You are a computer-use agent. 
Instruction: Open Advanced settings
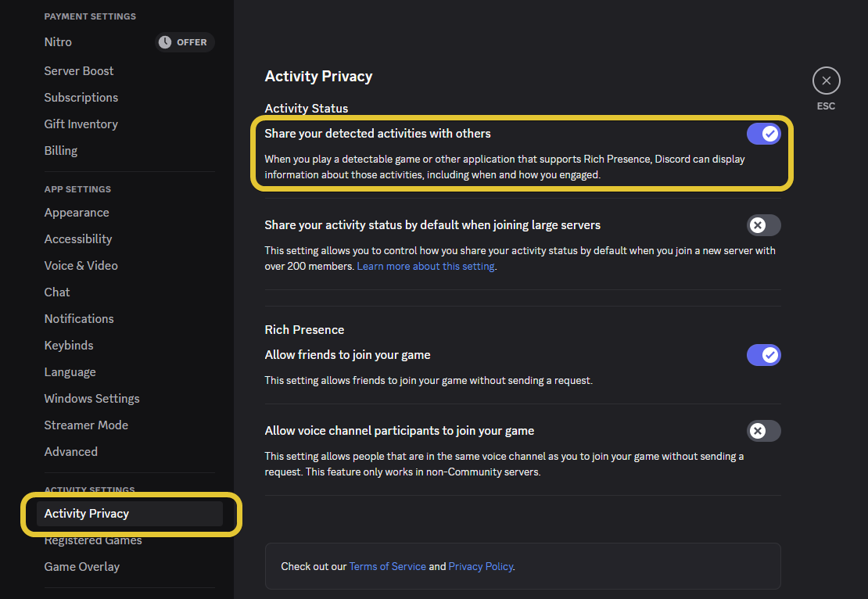71,452
